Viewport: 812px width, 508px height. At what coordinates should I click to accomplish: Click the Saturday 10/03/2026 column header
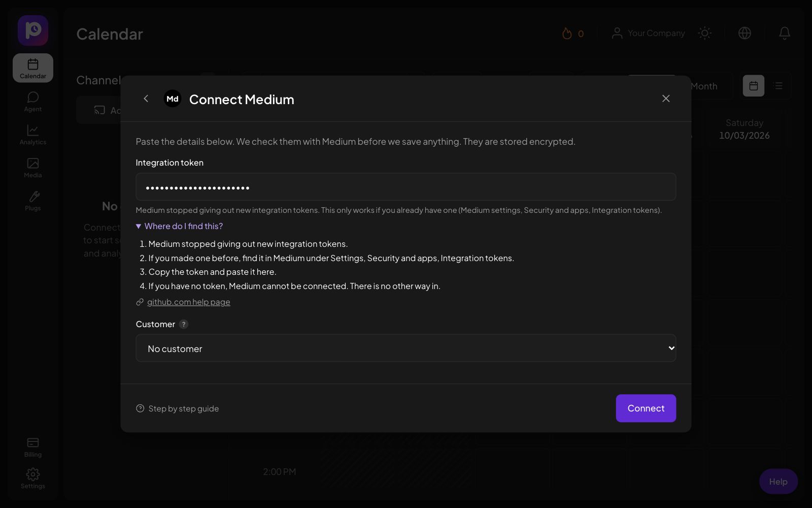point(745,129)
